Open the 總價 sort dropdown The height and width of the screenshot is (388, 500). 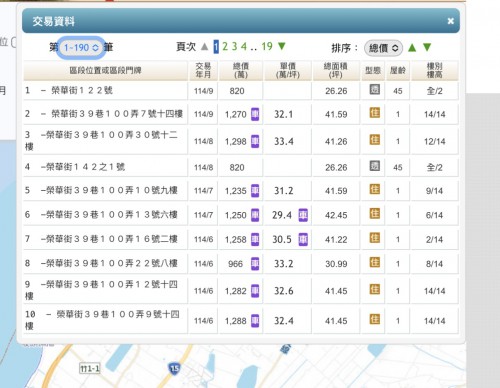pyautogui.click(x=383, y=48)
